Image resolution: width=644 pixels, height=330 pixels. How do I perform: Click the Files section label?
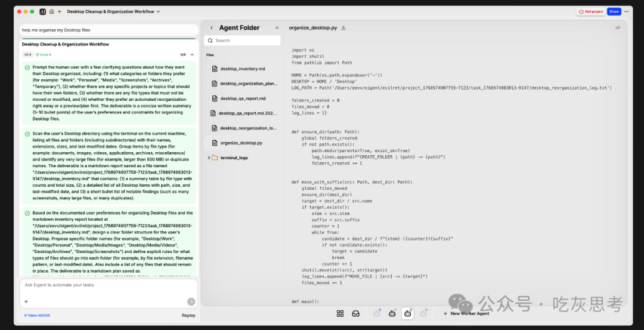point(210,55)
